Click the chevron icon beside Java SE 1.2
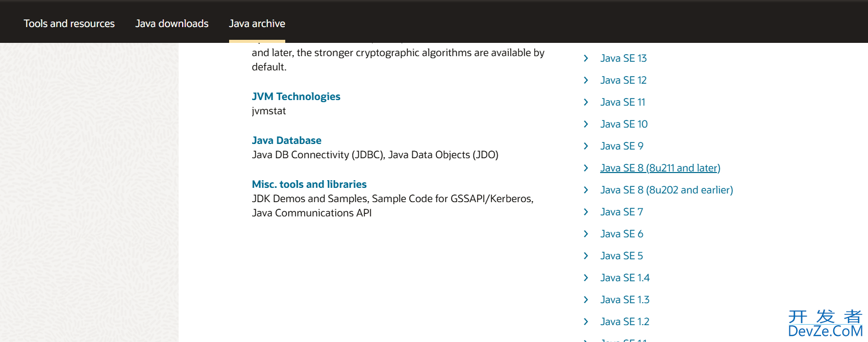 (x=586, y=322)
